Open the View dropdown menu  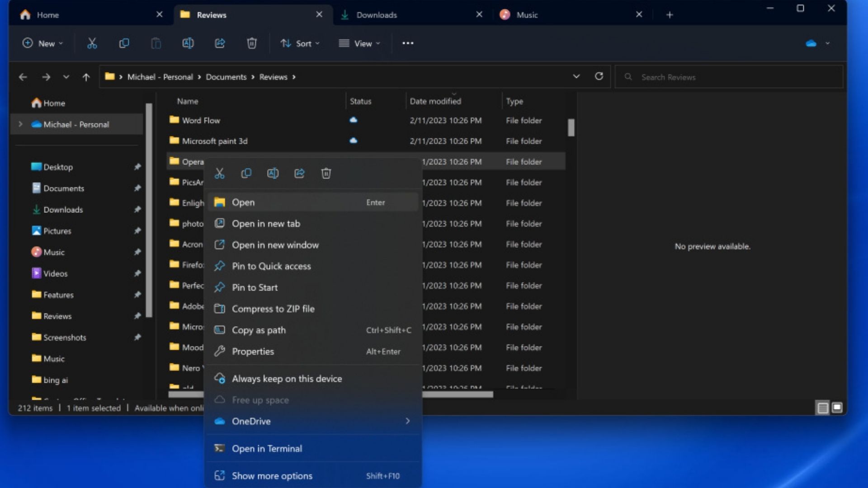pyautogui.click(x=360, y=43)
